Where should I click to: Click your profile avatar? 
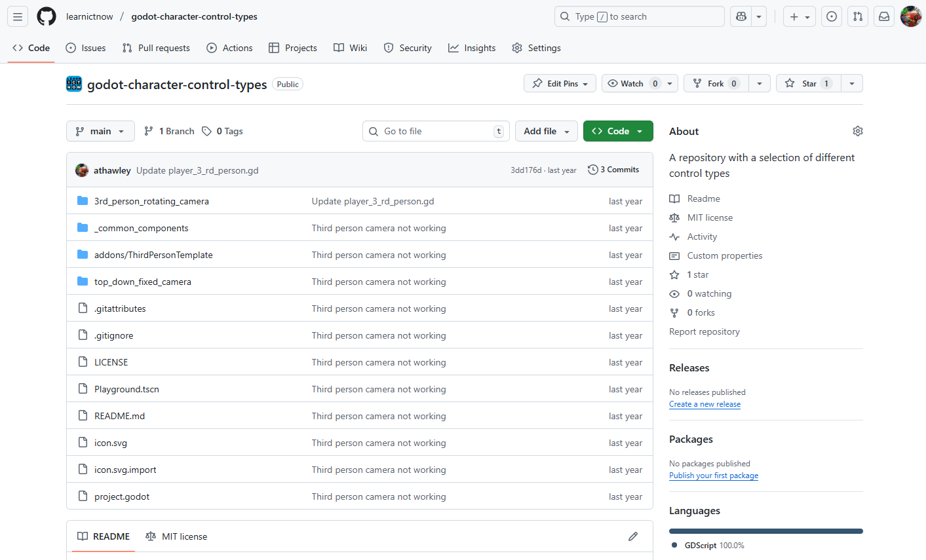coord(911,16)
